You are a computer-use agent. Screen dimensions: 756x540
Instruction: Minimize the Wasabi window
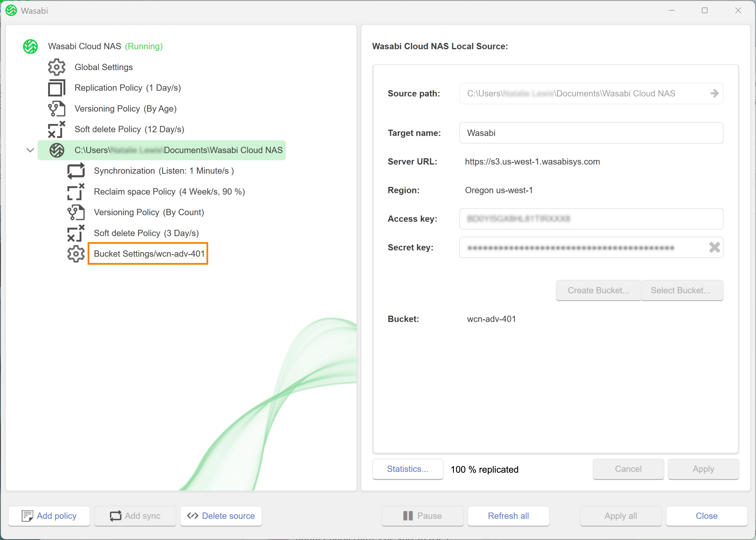pyautogui.click(x=672, y=11)
